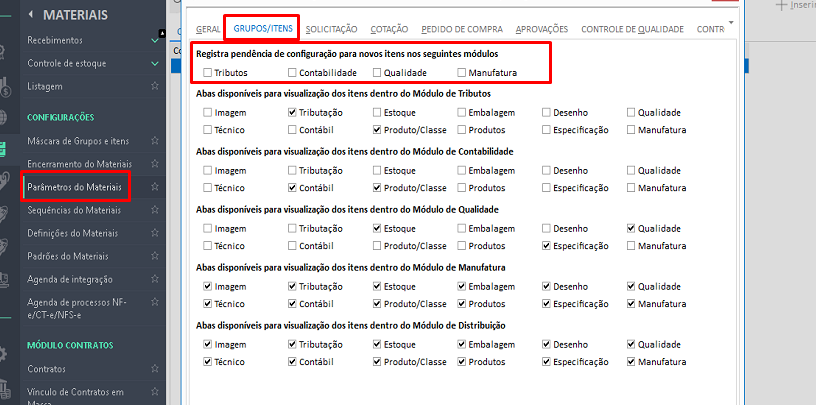816x405 pixels.
Task: Tick Imagem checkbox in Módulo de Tributos section
Action: (207, 113)
